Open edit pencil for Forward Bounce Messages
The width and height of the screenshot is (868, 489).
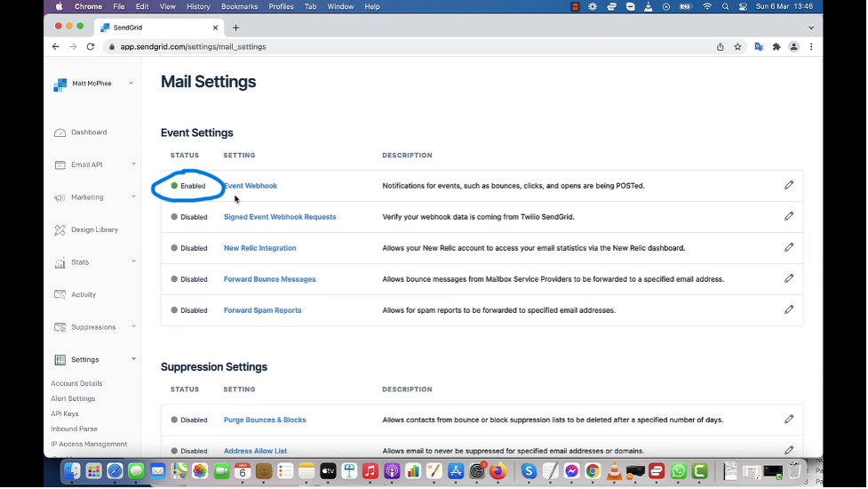tap(788, 278)
